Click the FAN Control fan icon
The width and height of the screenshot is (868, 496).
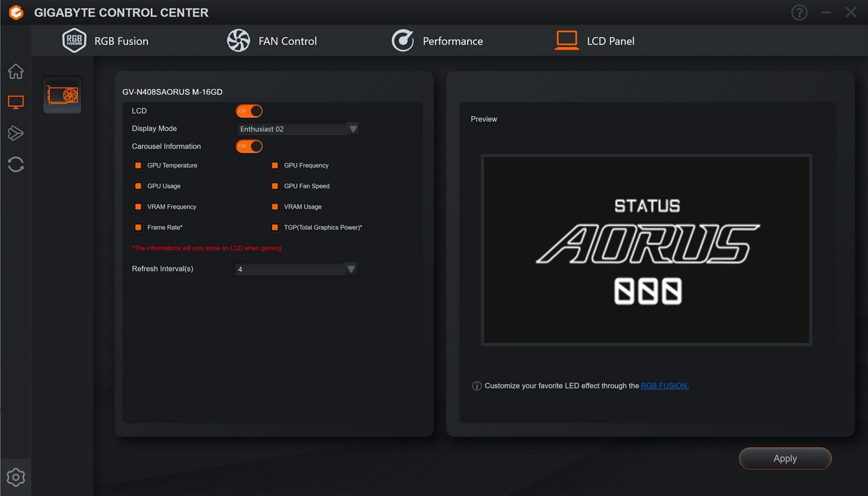pos(238,41)
